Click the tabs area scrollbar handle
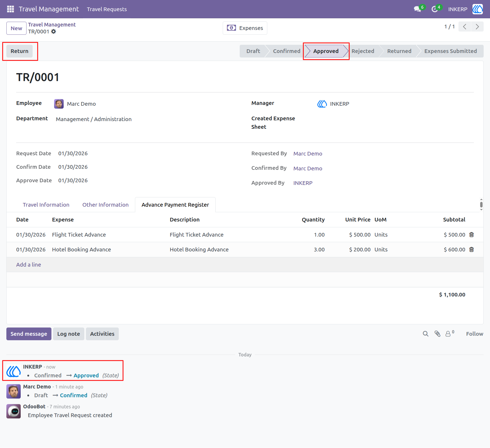The height and width of the screenshot is (448, 490). [481, 205]
